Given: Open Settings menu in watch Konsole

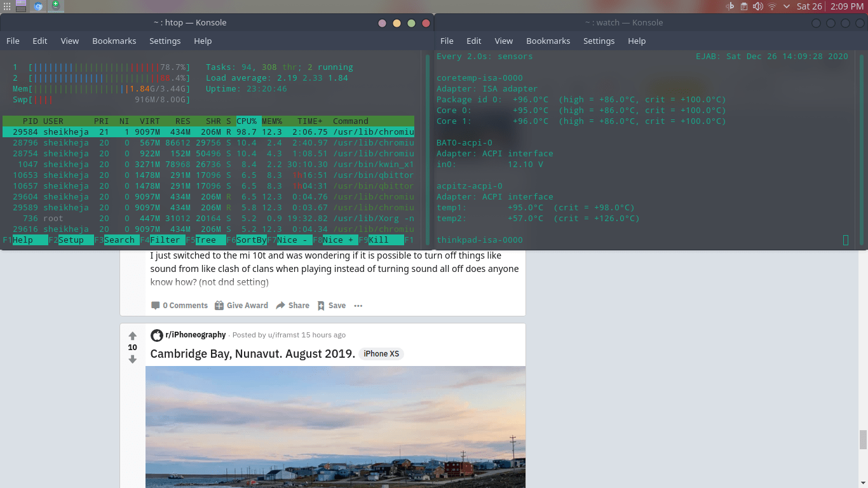Looking at the screenshot, I should [599, 41].
